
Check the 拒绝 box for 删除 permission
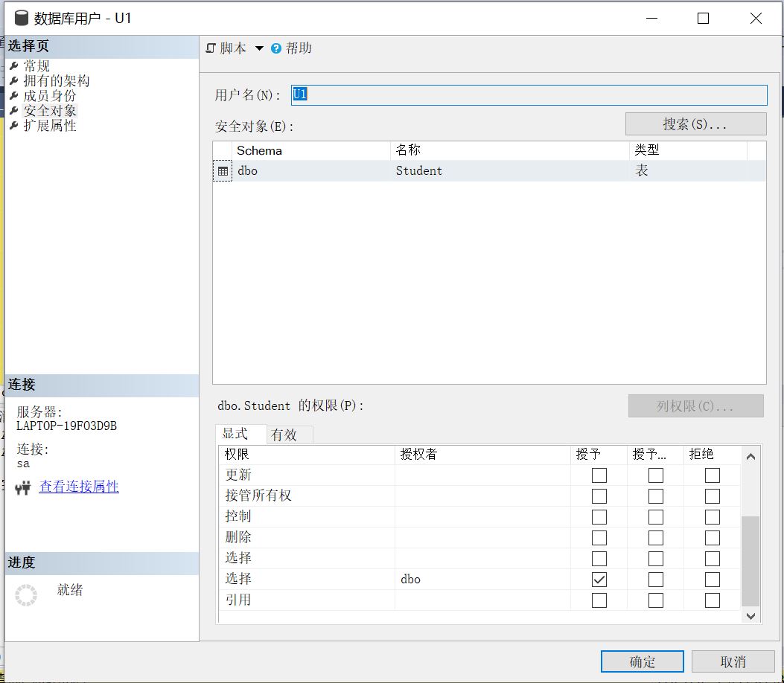pos(712,537)
